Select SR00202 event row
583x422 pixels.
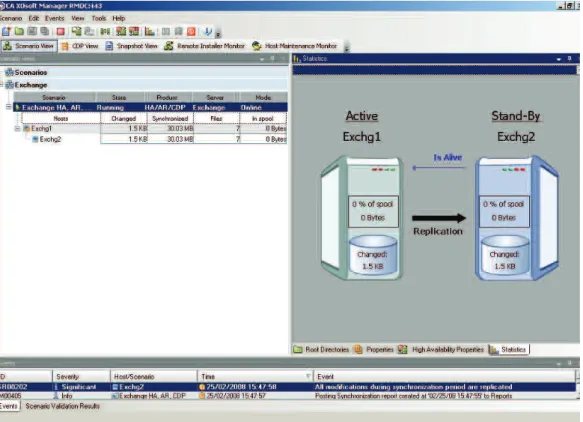288,387
